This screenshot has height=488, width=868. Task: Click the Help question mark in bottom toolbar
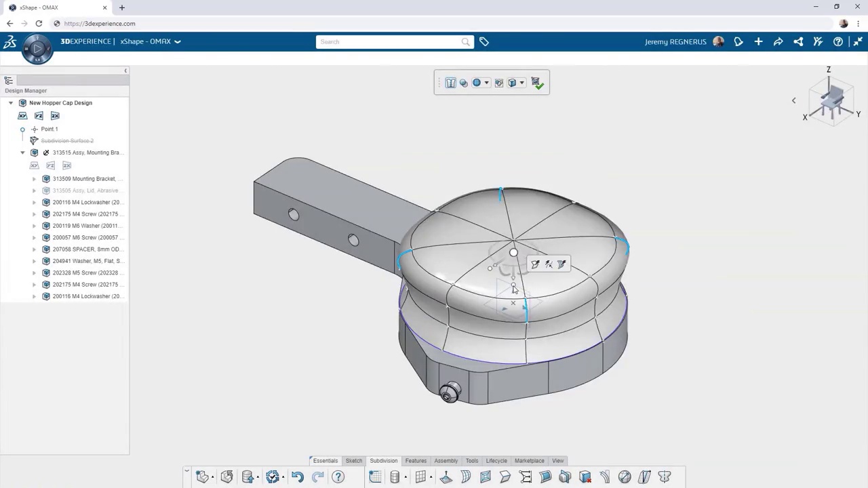338,477
